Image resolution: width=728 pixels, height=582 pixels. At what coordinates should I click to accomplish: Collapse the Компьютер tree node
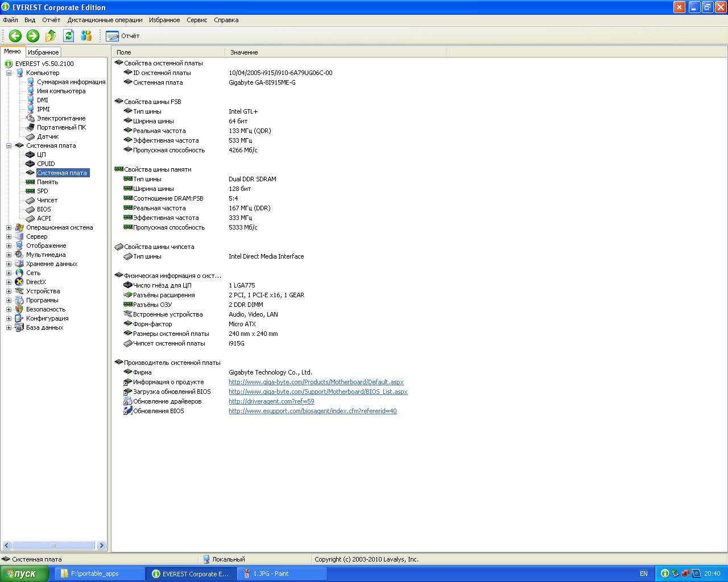tap(9, 73)
